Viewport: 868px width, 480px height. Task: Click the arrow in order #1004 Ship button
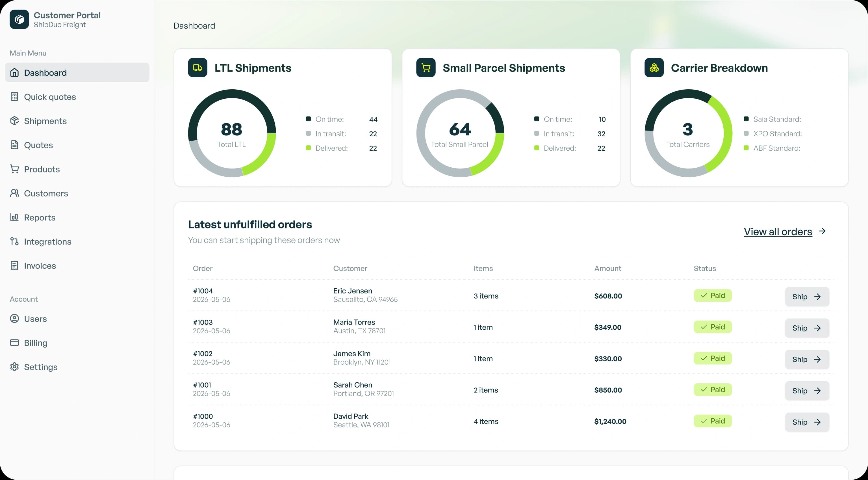click(817, 297)
